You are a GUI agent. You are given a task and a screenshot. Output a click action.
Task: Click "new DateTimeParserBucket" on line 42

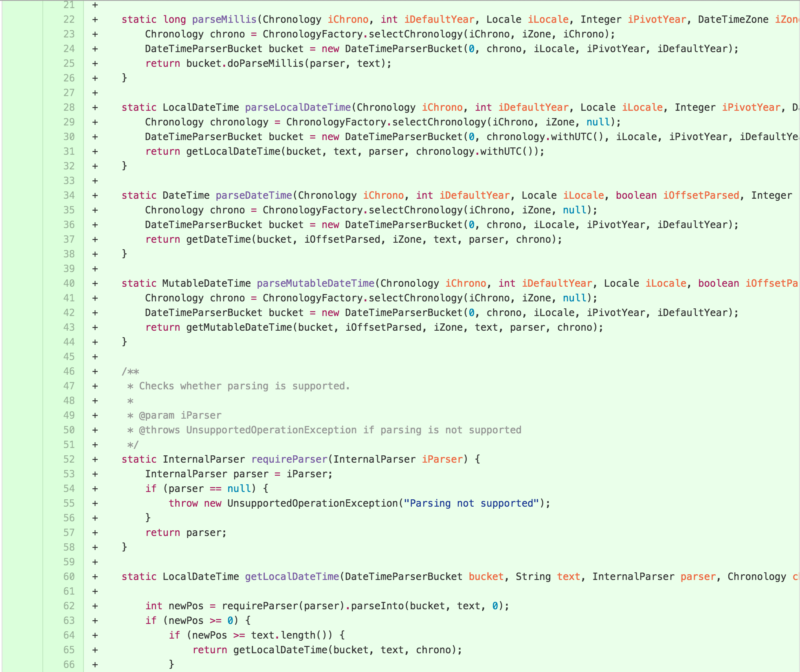[392, 313]
